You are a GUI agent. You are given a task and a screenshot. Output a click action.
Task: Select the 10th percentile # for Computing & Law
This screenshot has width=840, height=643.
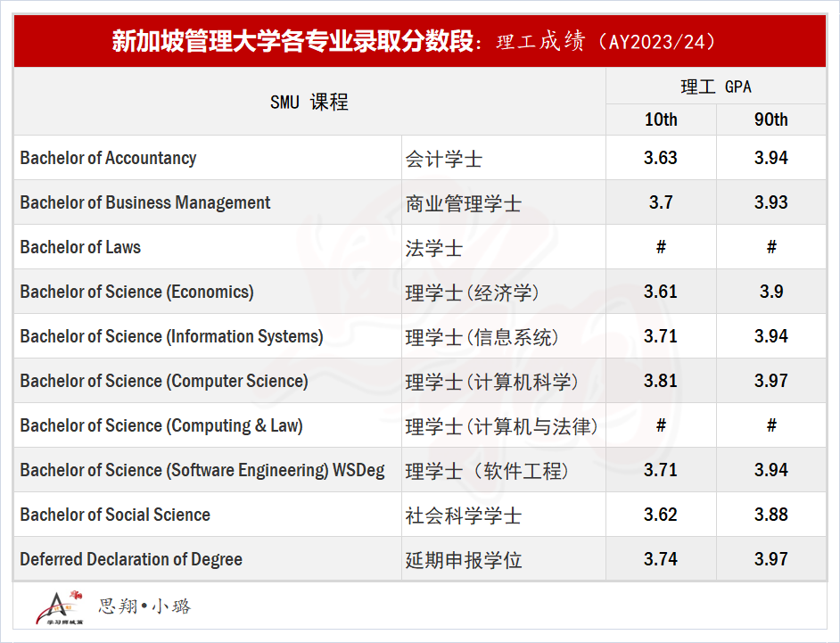(x=661, y=425)
